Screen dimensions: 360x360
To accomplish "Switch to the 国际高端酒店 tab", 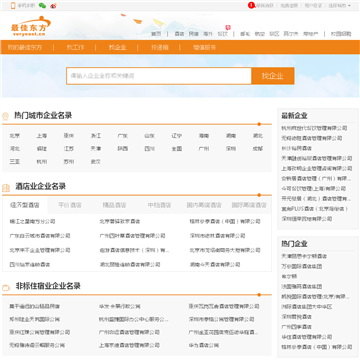I will 249,205.
